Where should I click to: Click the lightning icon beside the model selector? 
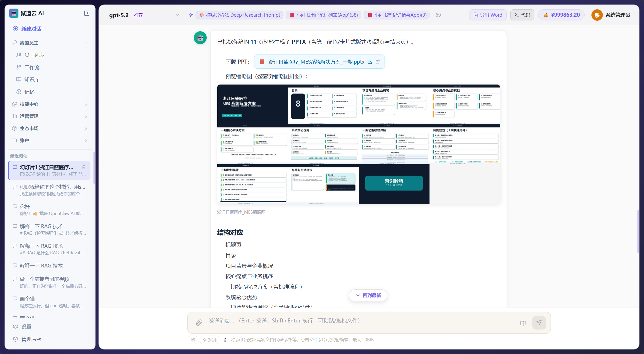[x=190, y=15]
